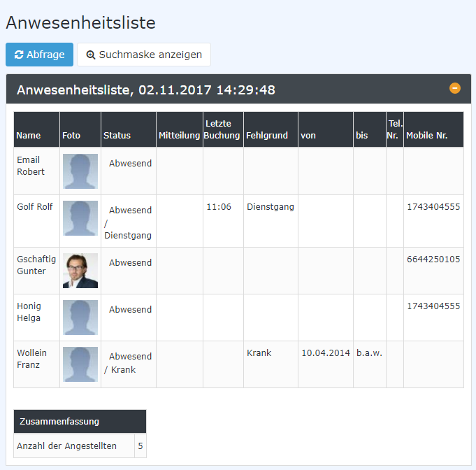Click the 10.04.2014 start date cell
The image size is (476, 470).
click(325, 353)
